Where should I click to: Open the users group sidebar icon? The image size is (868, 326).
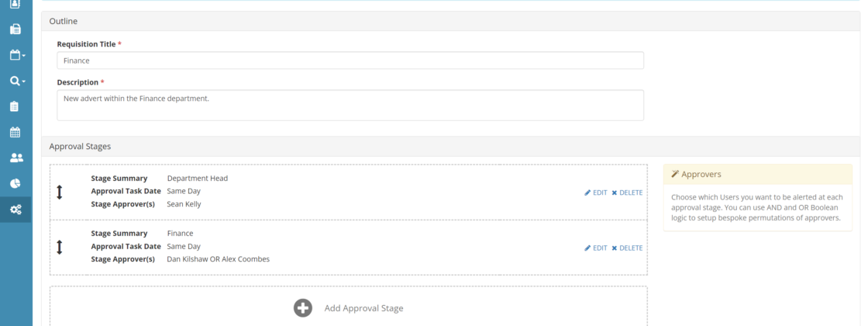tap(15, 158)
